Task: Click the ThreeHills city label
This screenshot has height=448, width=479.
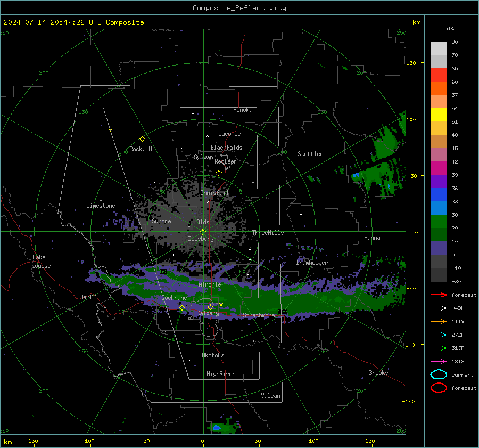Action: [x=268, y=233]
